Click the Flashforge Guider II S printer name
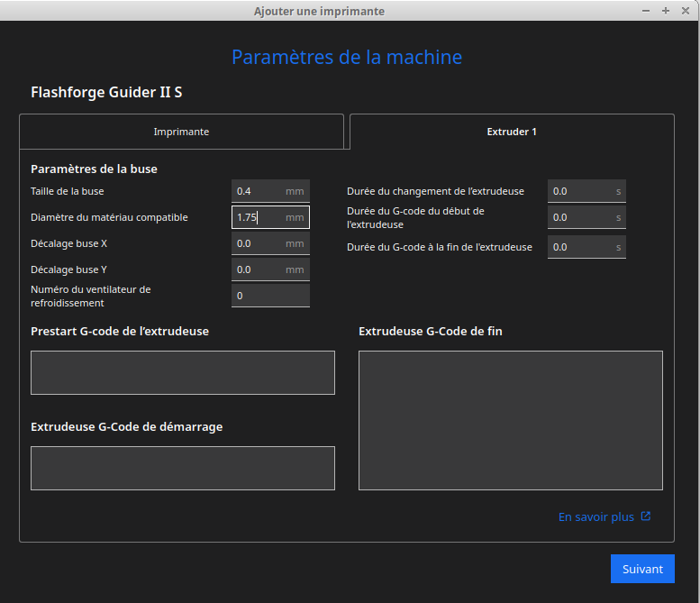The height and width of the screenshot is (603, 700). 106,92
